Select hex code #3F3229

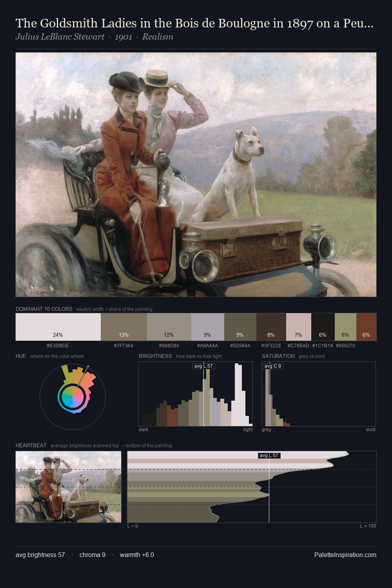click(271, 346)
